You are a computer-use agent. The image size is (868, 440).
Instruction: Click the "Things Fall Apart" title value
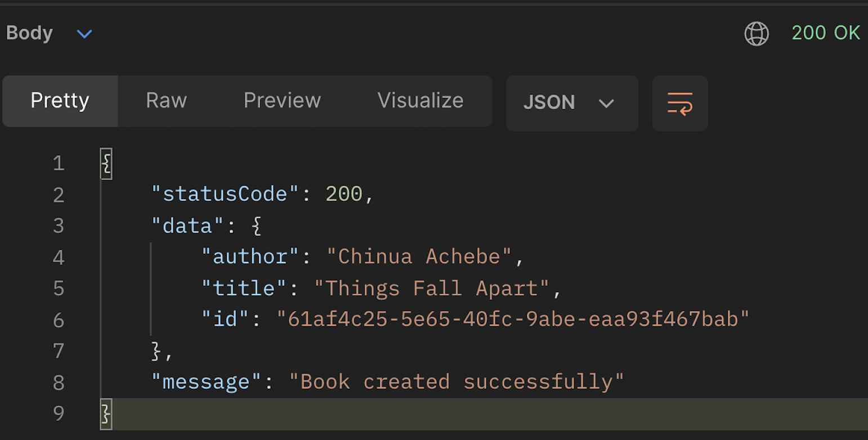click(x=432, y=289)
